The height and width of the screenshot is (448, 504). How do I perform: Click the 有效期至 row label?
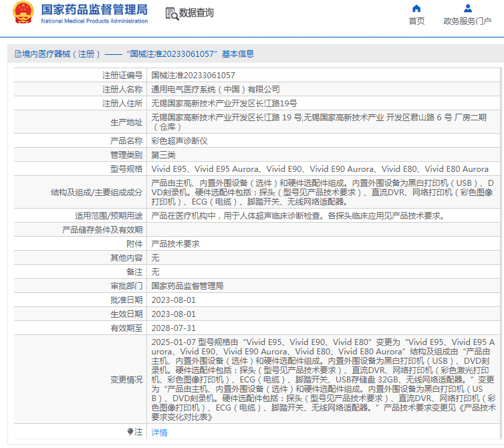[x=126, y=328]
